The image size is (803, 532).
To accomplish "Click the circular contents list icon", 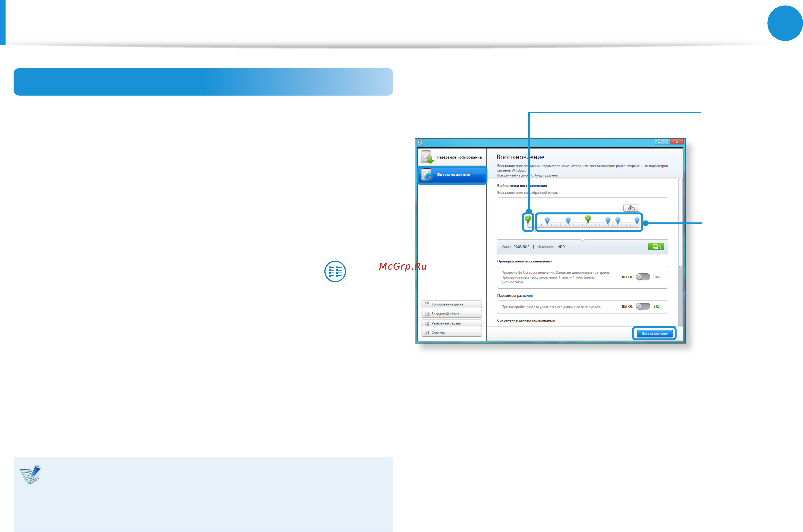I will tap(335, 272).
